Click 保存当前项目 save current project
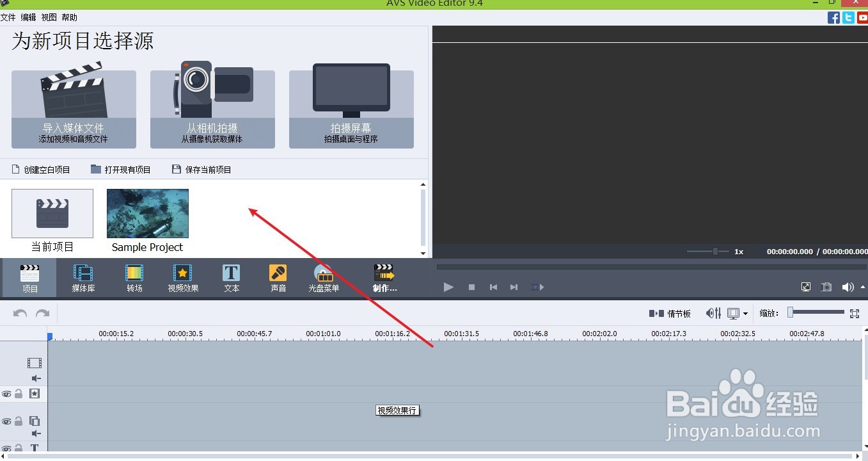This screenshot has width=868, height=461. pos(201,170)
